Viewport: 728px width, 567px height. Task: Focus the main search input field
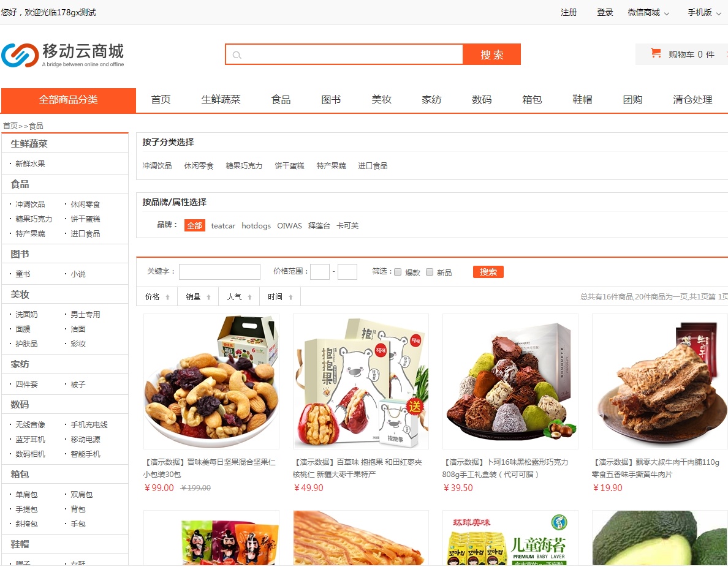(x=344, y=54)
